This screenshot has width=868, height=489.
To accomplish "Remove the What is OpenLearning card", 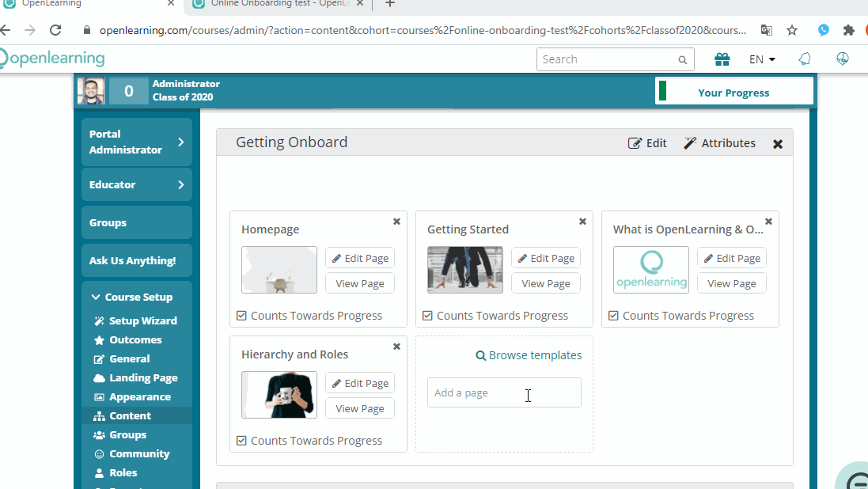I will (x=769, y=222).
